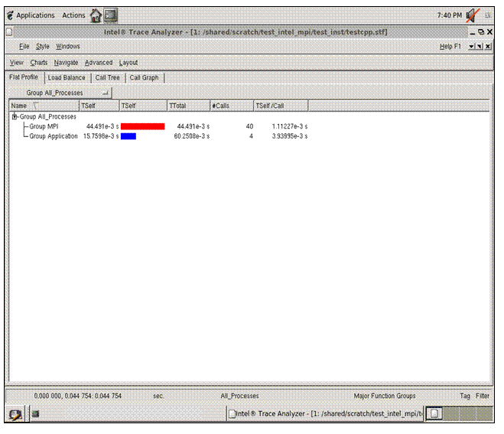Click Tag in the status bar
504x434 pixels.
point(465,396)
